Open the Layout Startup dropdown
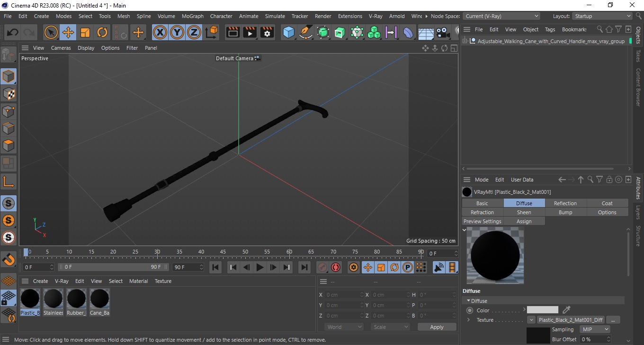This screenshot has width=644, height=345. click(602, 16)
